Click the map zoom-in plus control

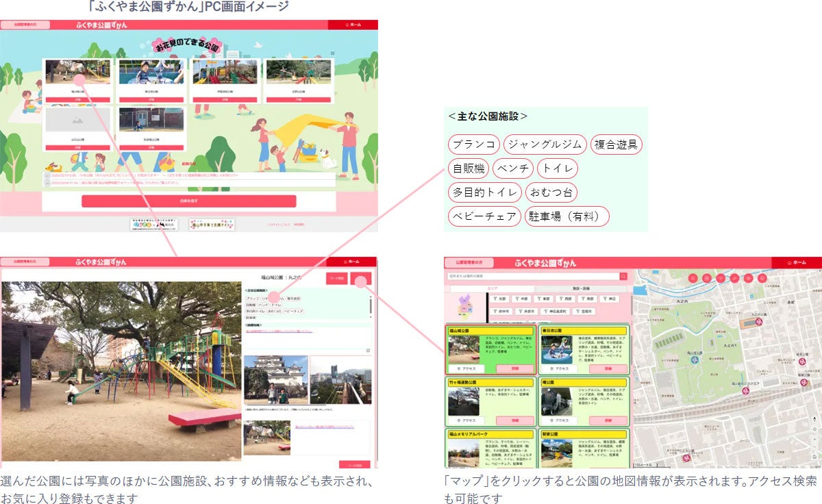click(814, 439)
